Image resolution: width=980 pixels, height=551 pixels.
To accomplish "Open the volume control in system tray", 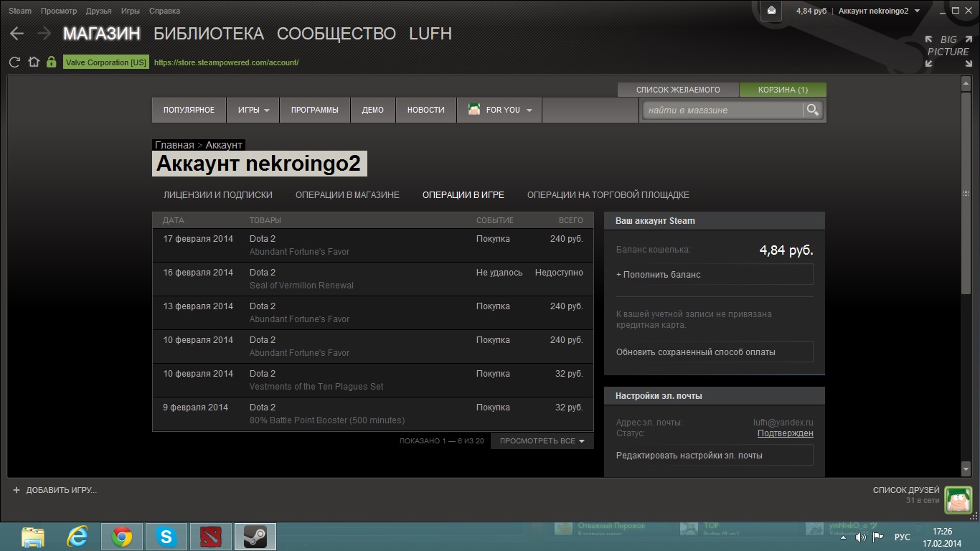I will click(861, 537).
